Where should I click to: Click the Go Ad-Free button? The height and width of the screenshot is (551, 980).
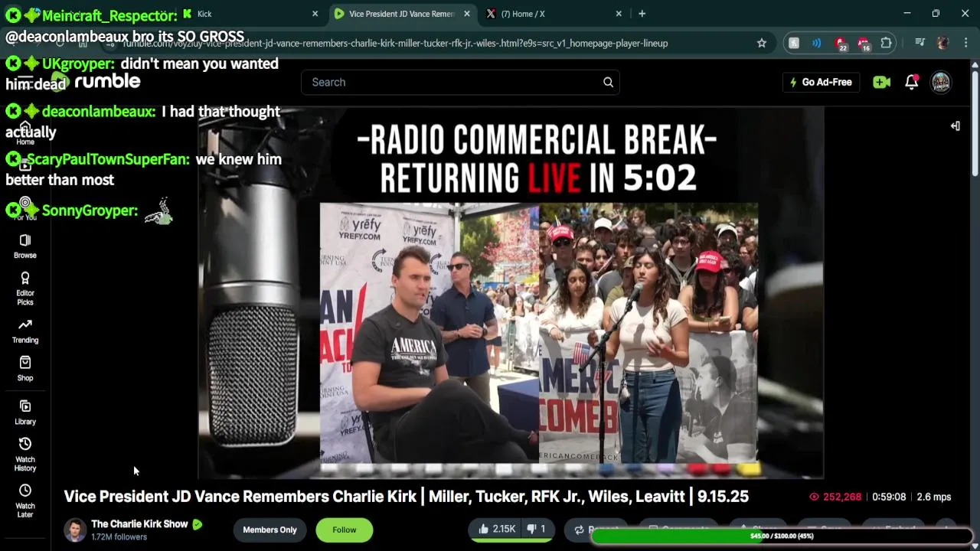821,82
